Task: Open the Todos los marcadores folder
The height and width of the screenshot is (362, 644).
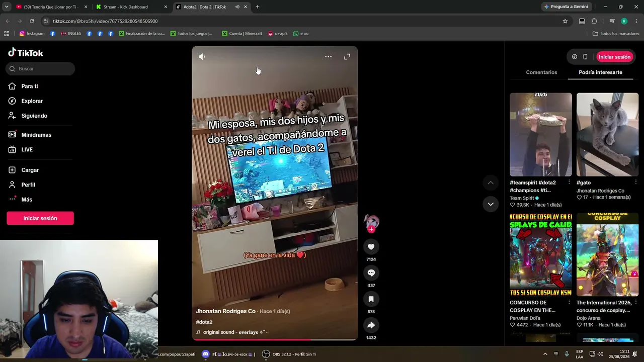Action: point(616,34)
